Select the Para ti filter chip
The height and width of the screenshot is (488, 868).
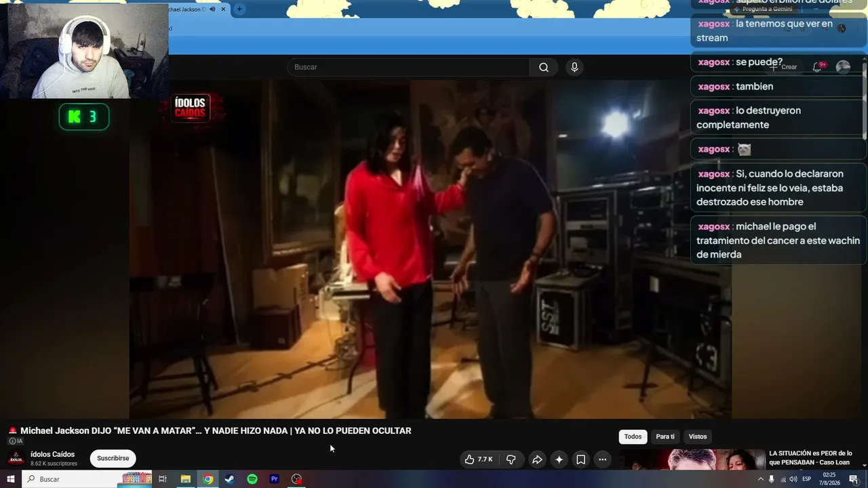pos(665,436)
